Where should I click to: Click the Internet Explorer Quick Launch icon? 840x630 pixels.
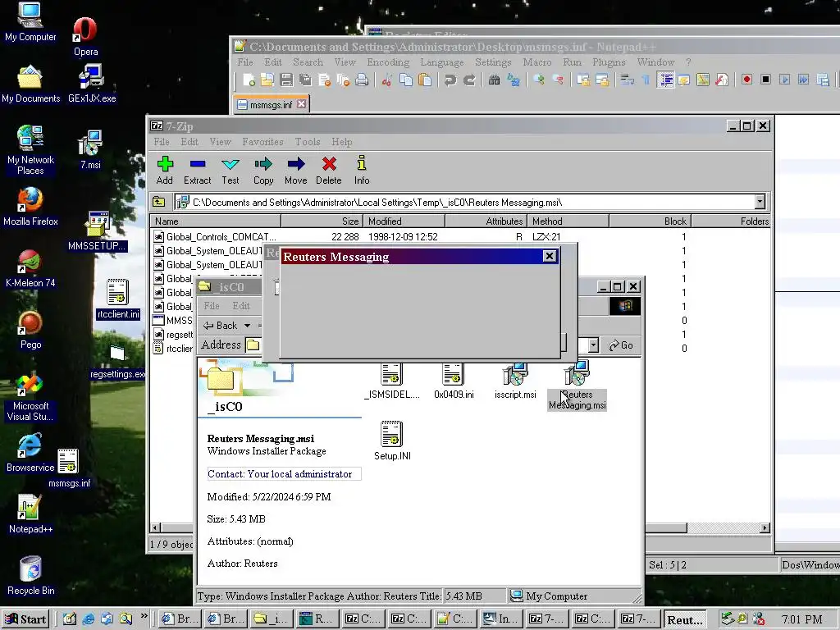click(x=89, y=619)
